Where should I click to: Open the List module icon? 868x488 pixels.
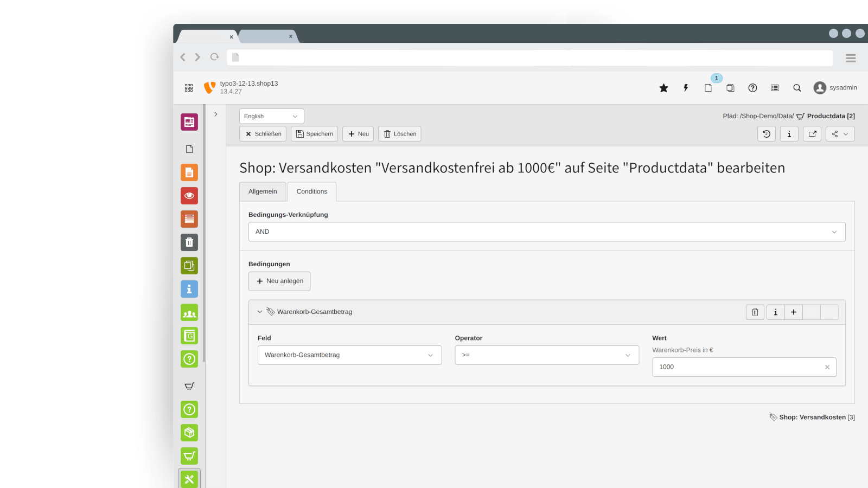pos(189,219)
